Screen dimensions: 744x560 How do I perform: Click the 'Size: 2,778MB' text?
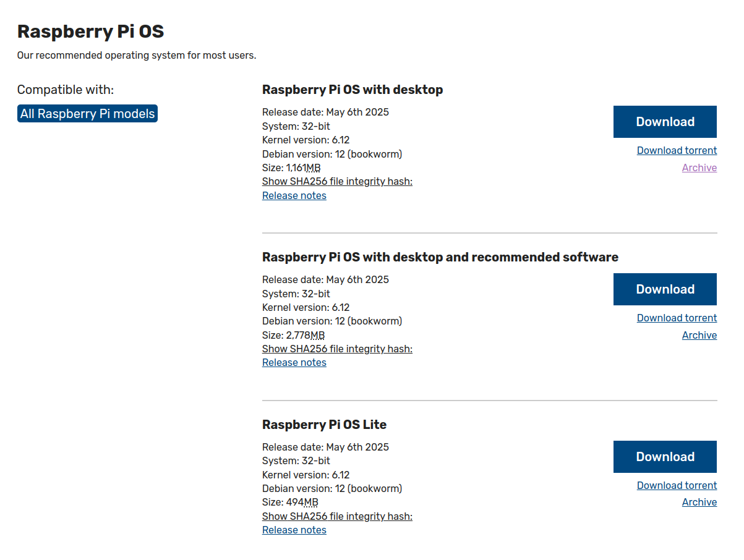click(293, 335)
